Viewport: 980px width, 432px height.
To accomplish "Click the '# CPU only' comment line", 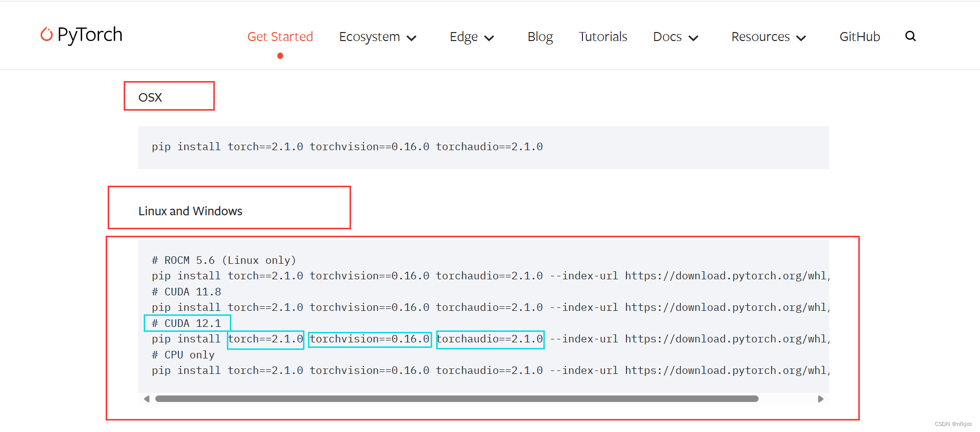I will pos(183,355).
